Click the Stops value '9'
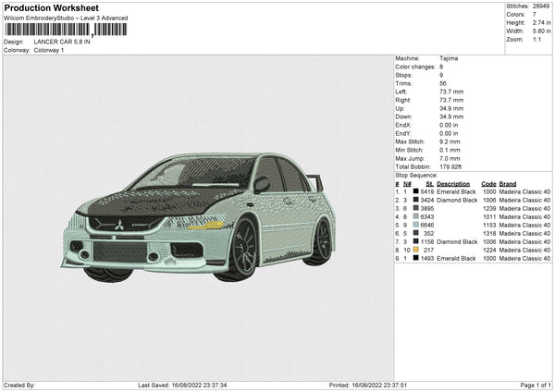The width and height of the screenshot is (555, 392). click(x=441, y=75)
